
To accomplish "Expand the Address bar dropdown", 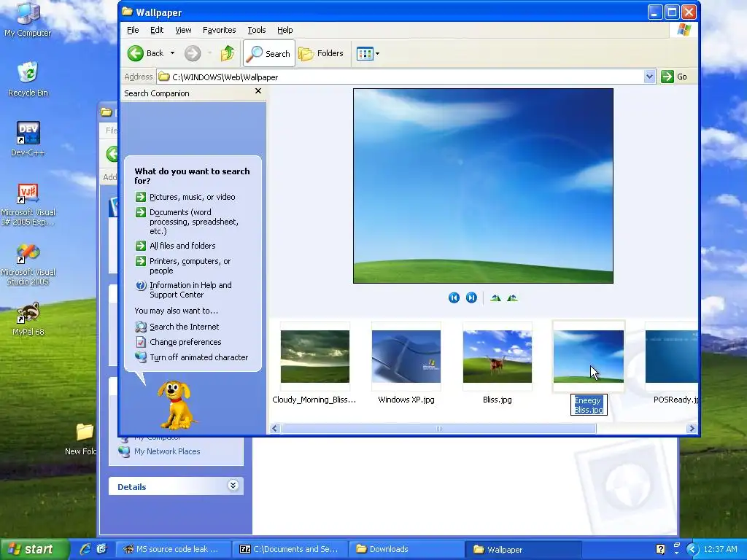I will (x=649, y=77).
